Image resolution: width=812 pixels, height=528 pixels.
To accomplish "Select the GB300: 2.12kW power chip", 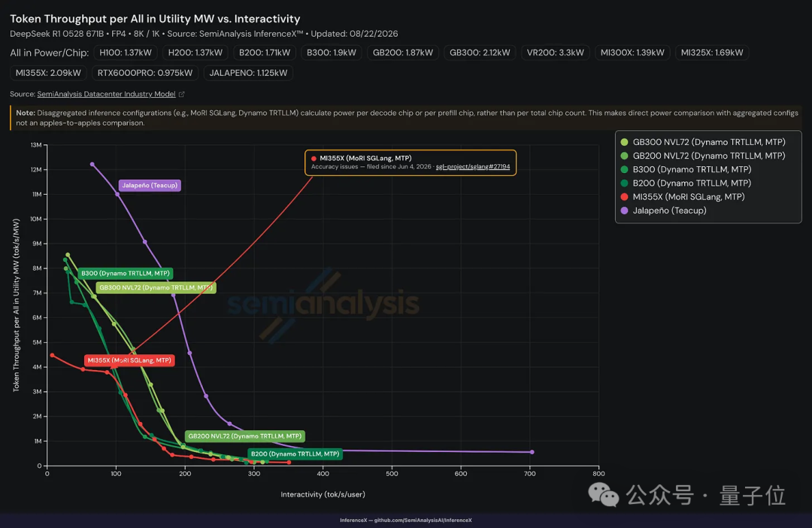I will 480,53.
